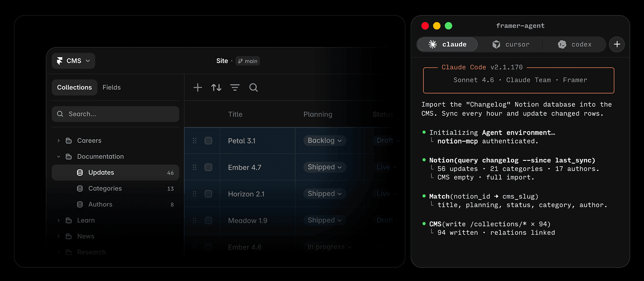
Task: Select the Categories collection
Action: tap(115, 188)
